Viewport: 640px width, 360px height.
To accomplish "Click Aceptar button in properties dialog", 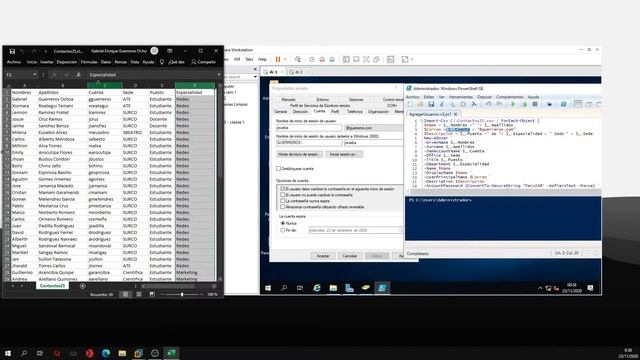I will [x=323, y=256].
